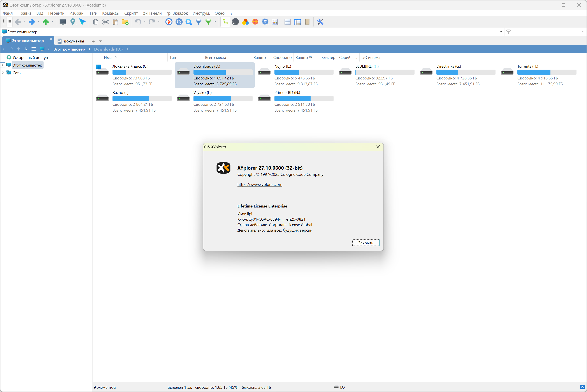Screen dimensions: 587x392
Task: Expand the 'Сеть' tree node
Action: point(3,73)
